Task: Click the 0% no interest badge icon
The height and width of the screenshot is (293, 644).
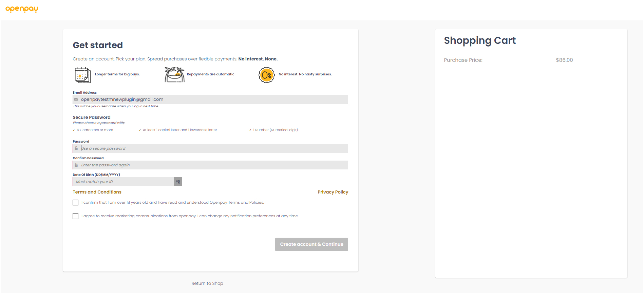Action: [x=266, y=75]
